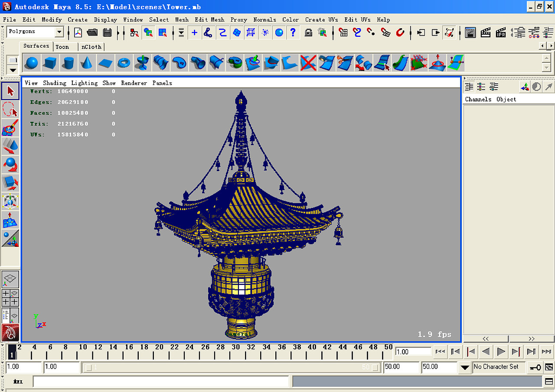The height and width of the screenshot is (392, 555).
Task: Open the shelf options arrow menu
Action: (x=13, y=70)
